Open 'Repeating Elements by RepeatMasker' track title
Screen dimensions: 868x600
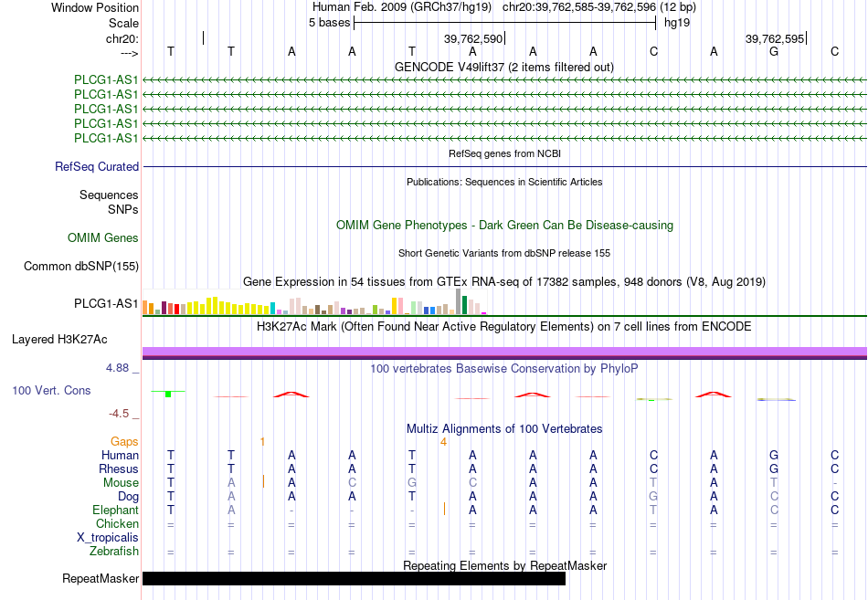504,565
